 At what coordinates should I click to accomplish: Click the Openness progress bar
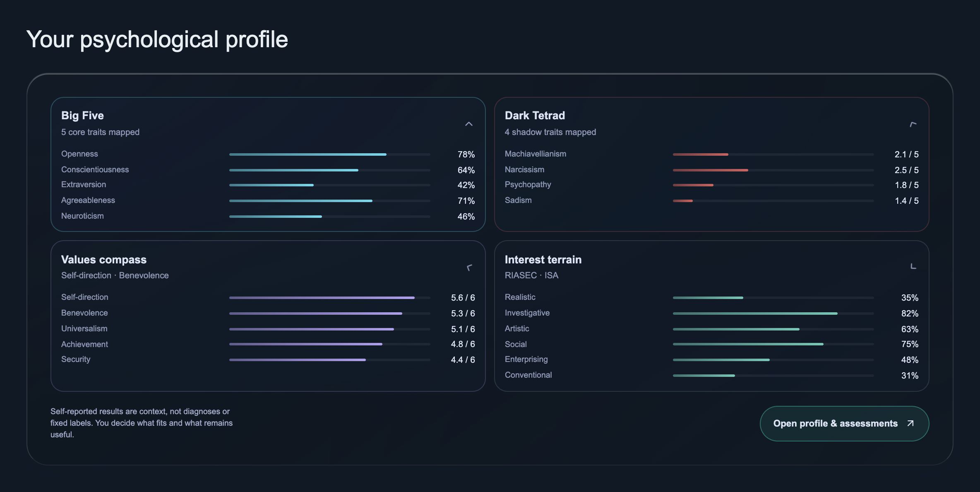tap(329, 154)
